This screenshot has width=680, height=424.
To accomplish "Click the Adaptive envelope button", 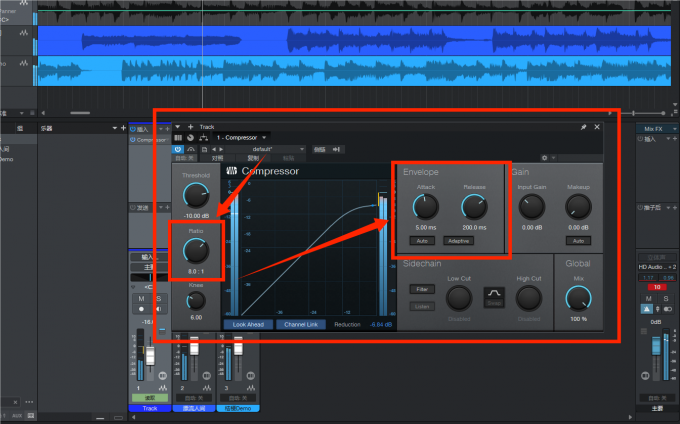I will (x=459, y=241).
